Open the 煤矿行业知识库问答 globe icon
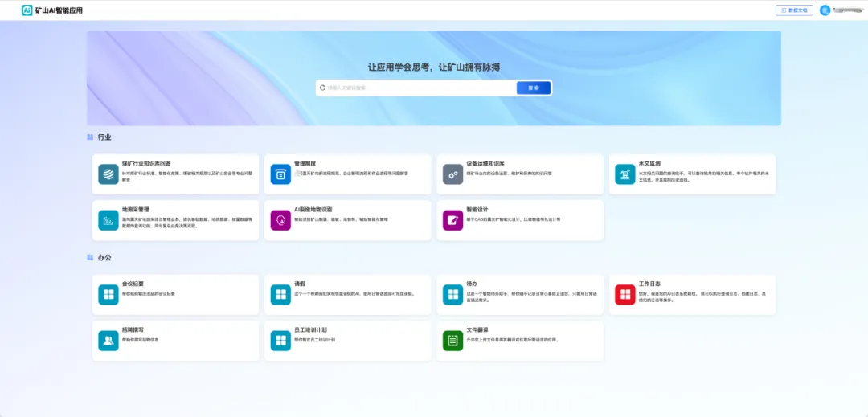The image size is (868, 417). click(x=108, y=174)
